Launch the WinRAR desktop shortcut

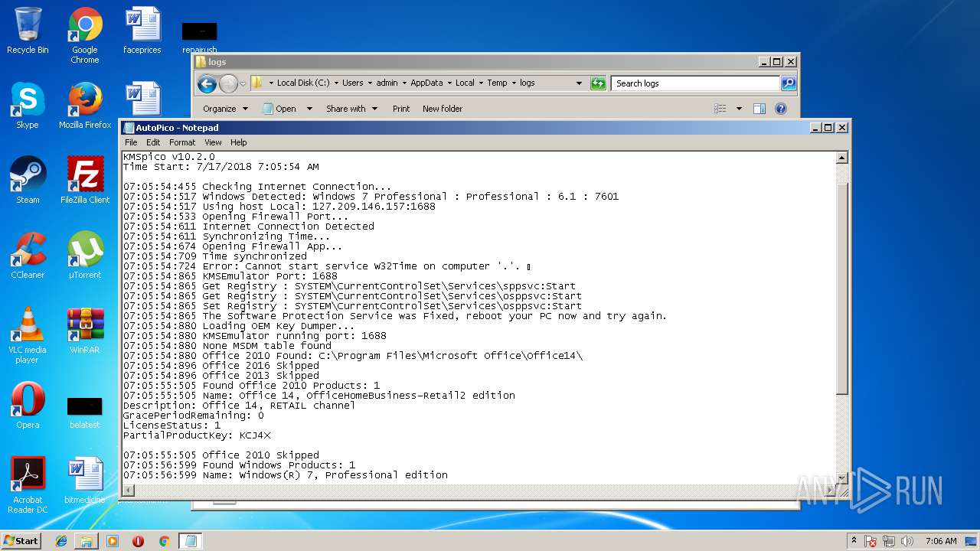point(85,331)
